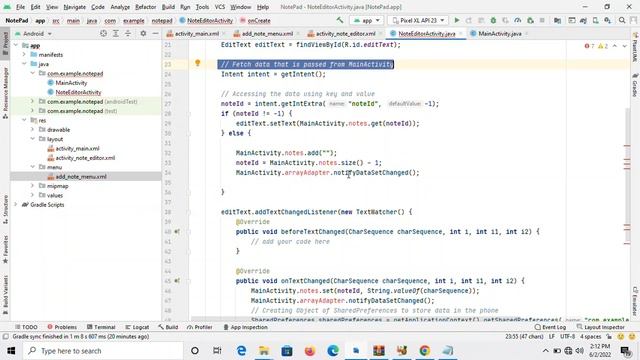The height and width of the screenshot is (360, 640).
Task: Expand the manifests folder
Action: coord(24,54)
